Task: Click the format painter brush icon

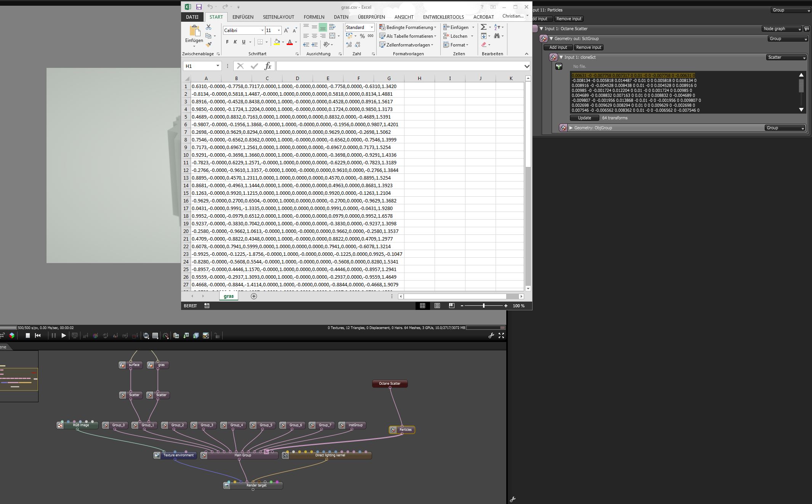Action: point(209,45)
